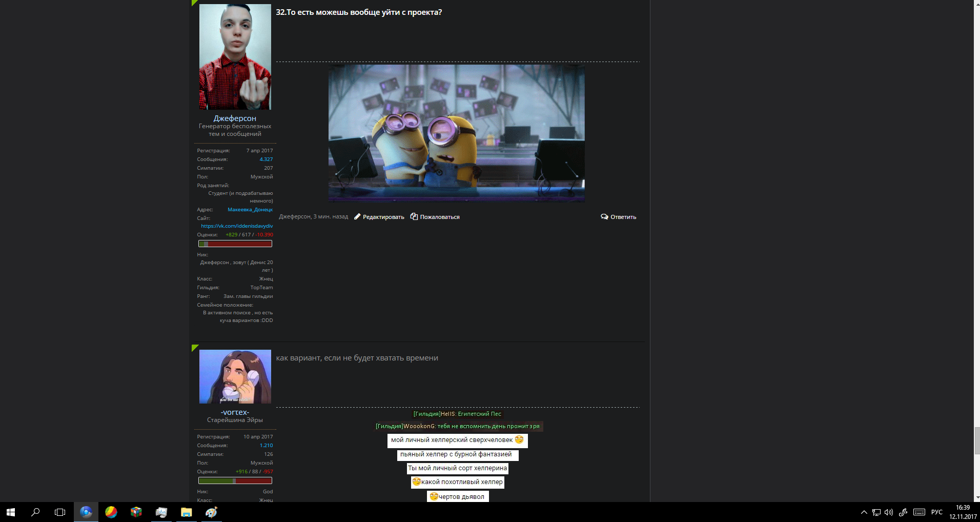The width and height of the screenshot is (980, 522).
Task: Click 'Генератор бесполезных тем и сообщений' title
Action: [x=235, y=130]
